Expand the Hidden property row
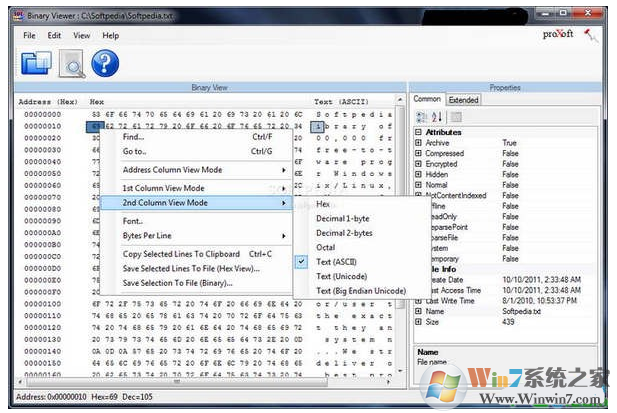The image size is (617, 413). 418,174
